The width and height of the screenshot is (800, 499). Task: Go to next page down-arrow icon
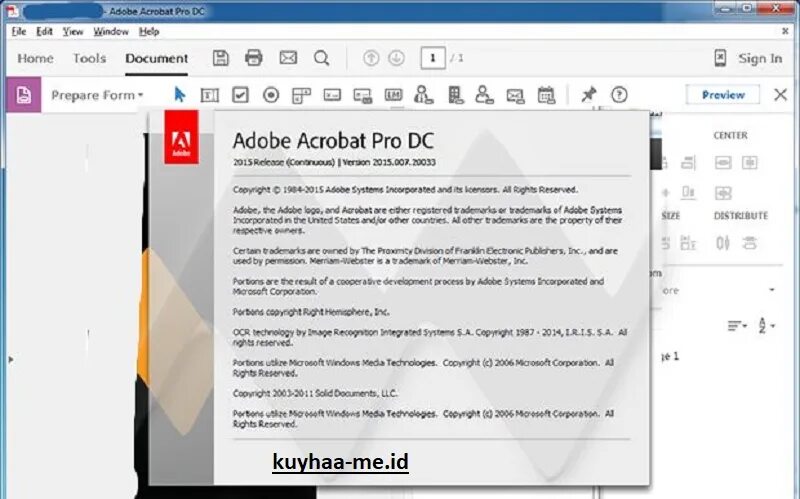(x=396, y=58)
